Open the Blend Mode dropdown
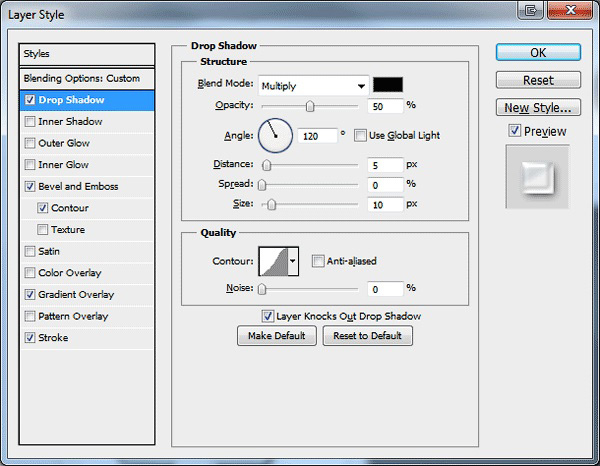 click(x=313, y=86)
